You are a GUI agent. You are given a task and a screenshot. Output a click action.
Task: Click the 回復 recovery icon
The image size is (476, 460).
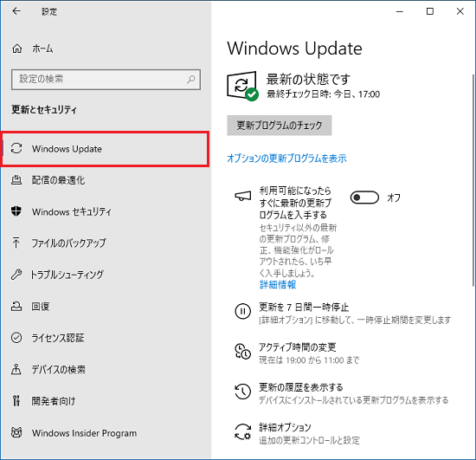tap(16, 306)
